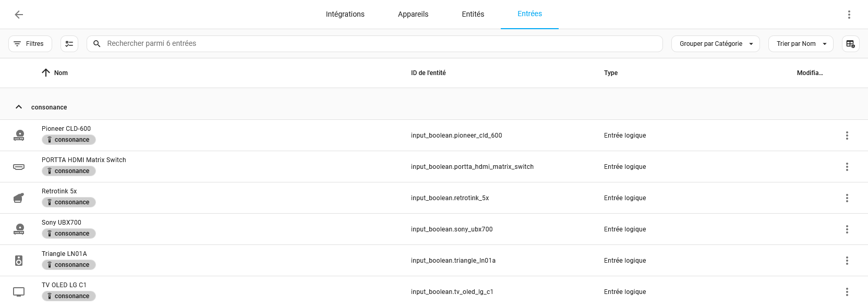The height and width of the screenshot is (307, 868).
Task: Open more options for TV OLED LG C1
Action: pyautogui.click(x=847, y=292)
